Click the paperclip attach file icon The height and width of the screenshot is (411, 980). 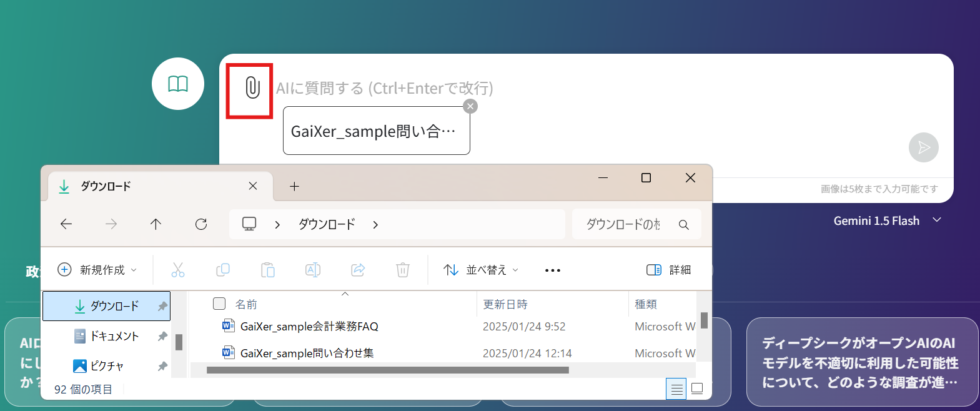pos(252,88)
